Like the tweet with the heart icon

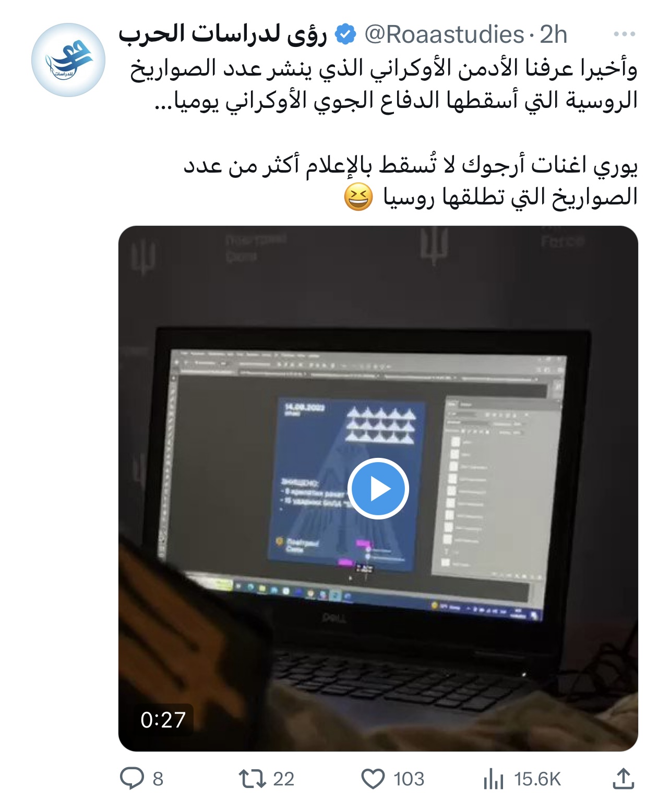[373, 779]
